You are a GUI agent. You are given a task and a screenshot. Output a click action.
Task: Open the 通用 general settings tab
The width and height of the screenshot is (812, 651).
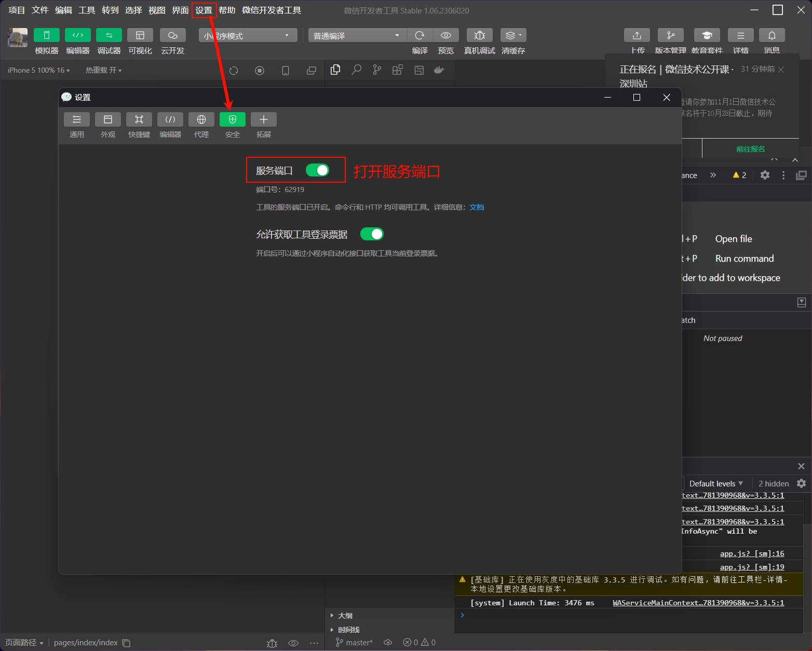pos(77,120)
